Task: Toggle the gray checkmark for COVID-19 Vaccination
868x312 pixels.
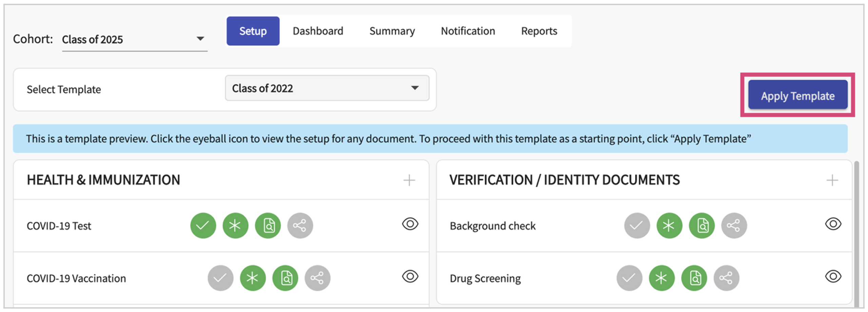Action: point(220,278)
